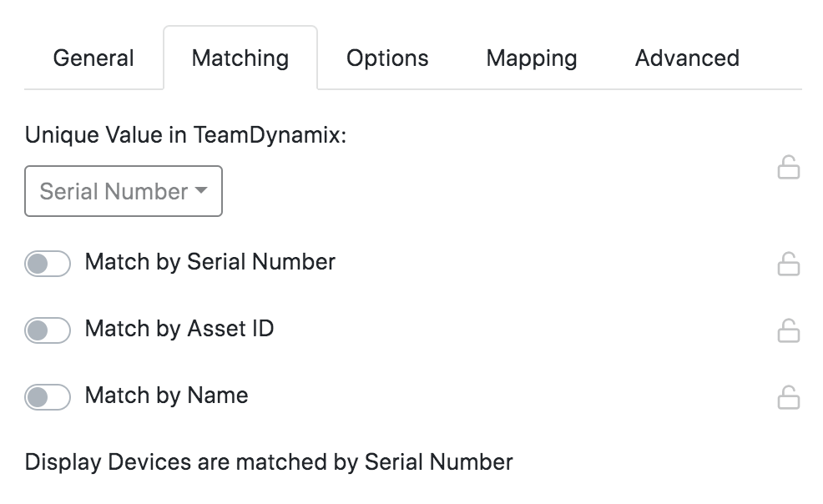Enable the Match by Name switch
Viewport: 823px width, 504px height.
click(x=48, y=396)
